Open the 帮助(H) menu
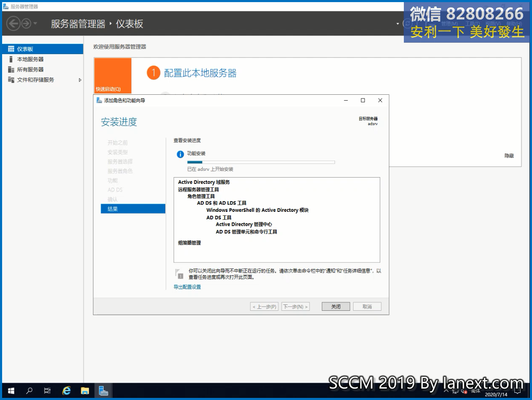This screenshot has width=532, height=400. point(514,24)
